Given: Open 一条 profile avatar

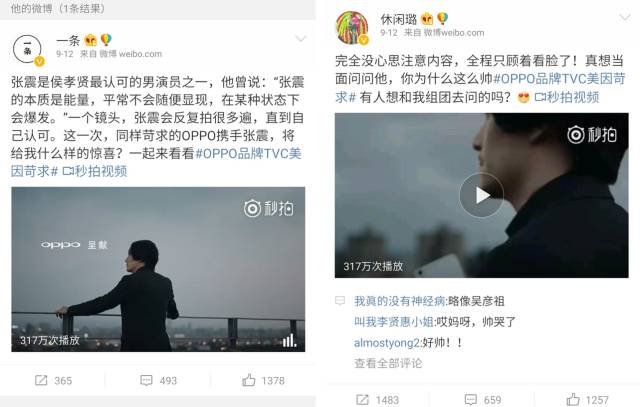Looking at the screenshot, I should click(28, 50).
